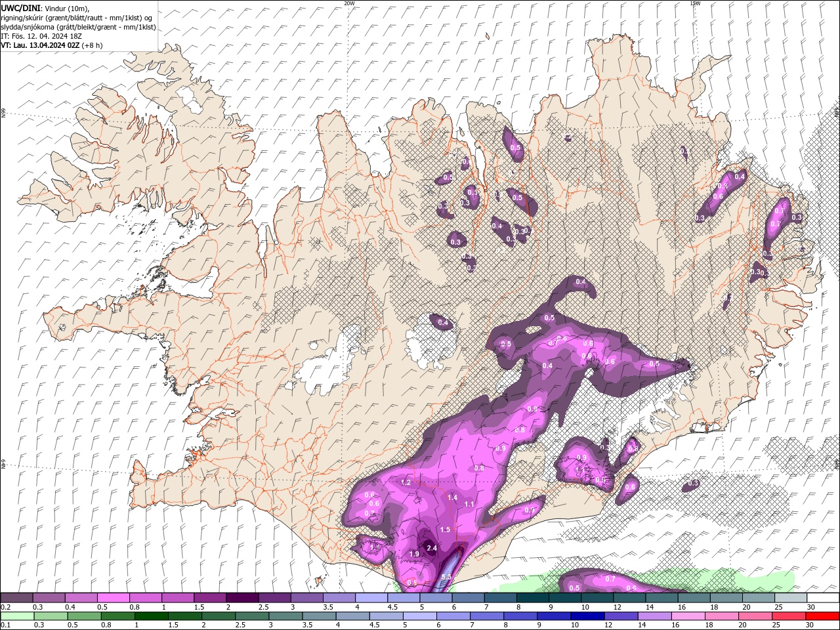Click the 15W longitude label

point(694,3)
